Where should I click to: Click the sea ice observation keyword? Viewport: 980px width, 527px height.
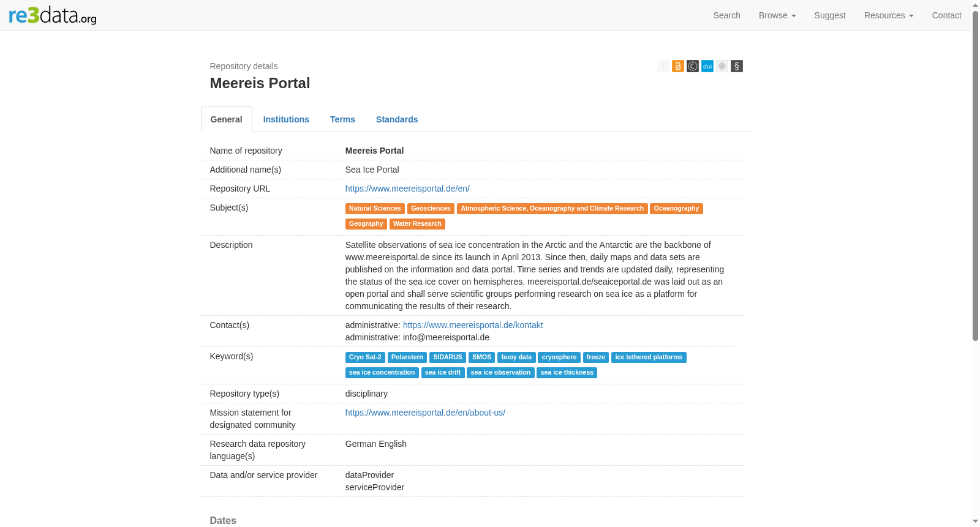(x=500, y=373)
